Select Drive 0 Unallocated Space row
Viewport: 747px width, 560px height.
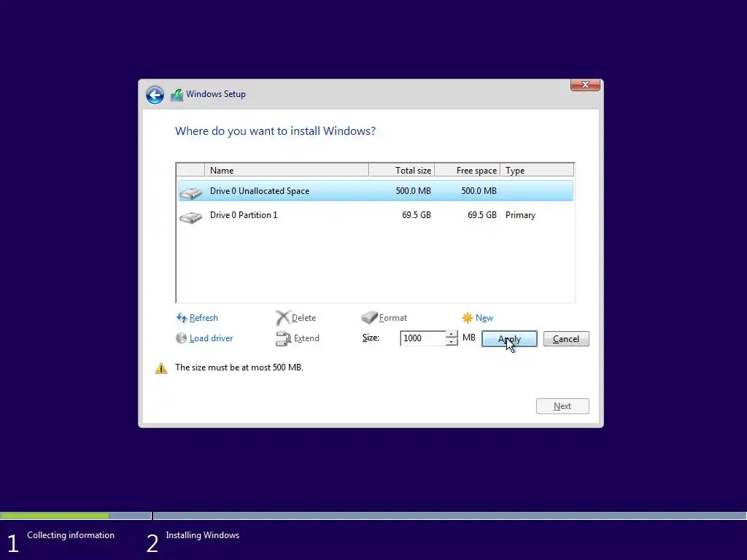pyautogui.click(x=376, y=191)
